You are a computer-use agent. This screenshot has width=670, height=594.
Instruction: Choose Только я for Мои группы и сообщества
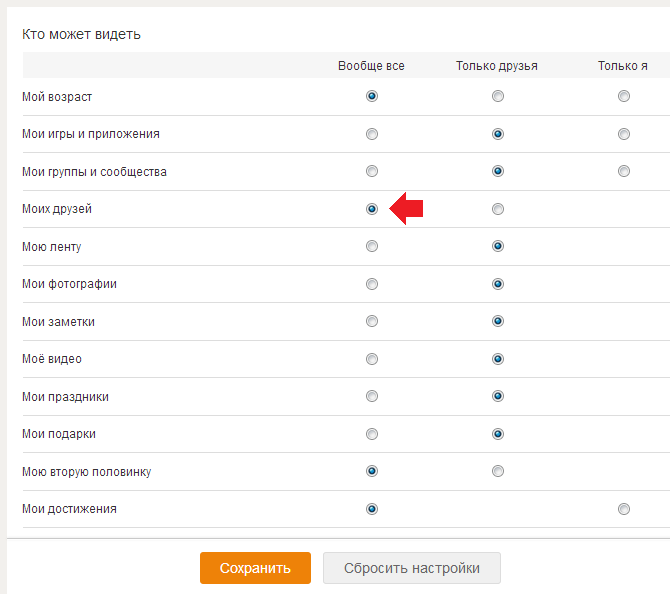[x=624, y=171]
